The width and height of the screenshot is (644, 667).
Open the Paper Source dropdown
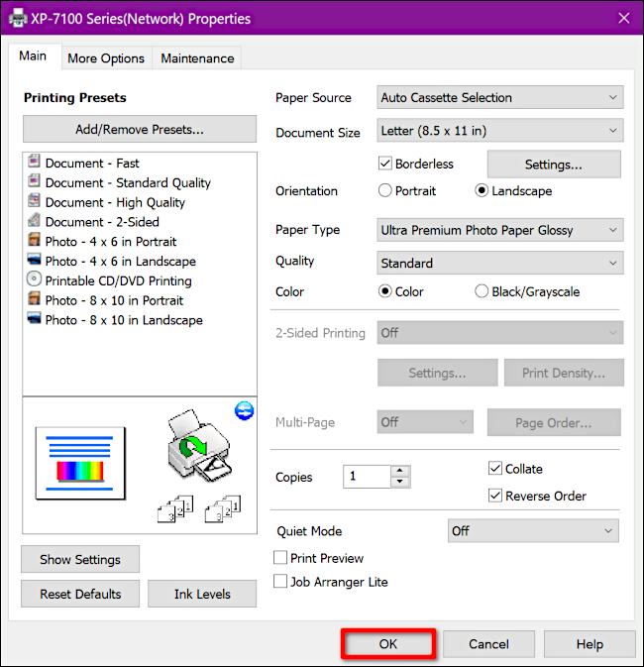500,97
